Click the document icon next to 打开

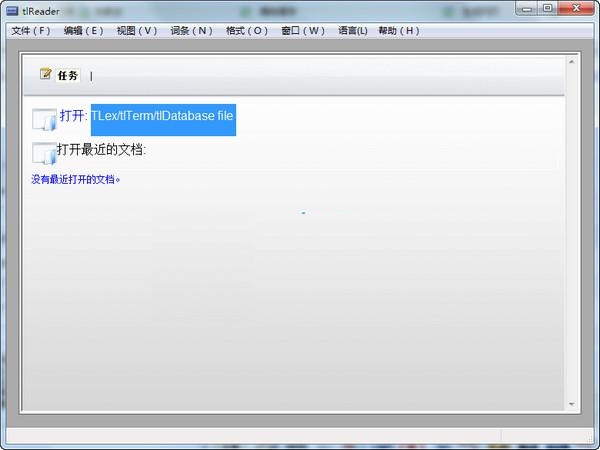coord(44,119)
